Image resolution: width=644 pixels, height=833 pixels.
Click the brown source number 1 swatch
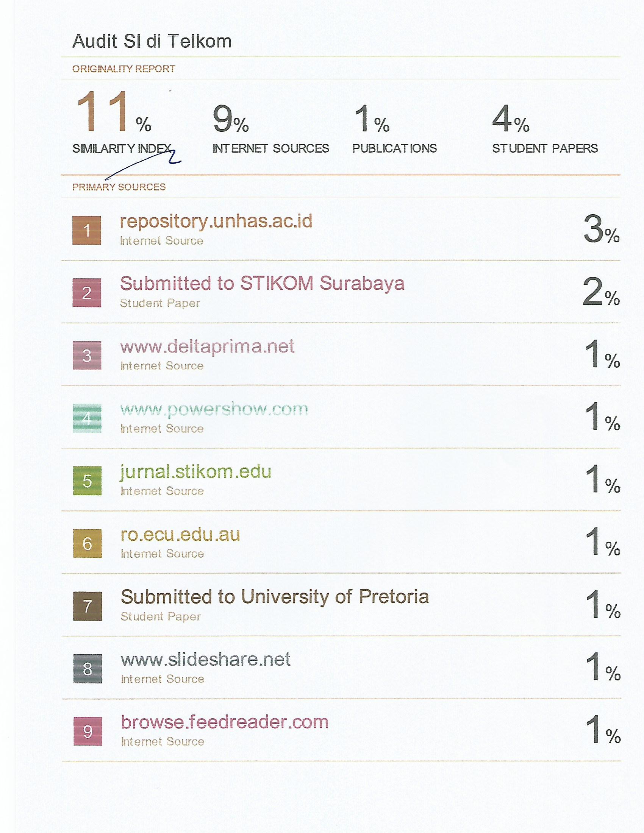point(87,230)
